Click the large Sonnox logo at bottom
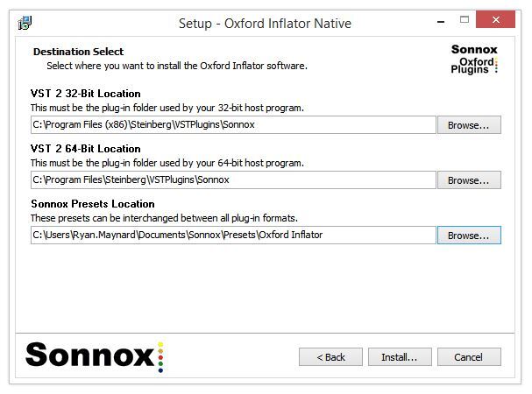Viewport: 532px width, 394px height. pos(95,355)
